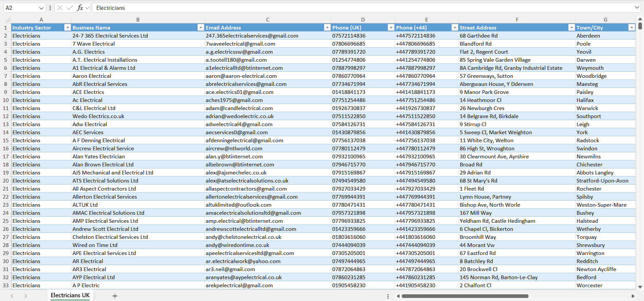Open the Business Name filter dropdown

201,28
